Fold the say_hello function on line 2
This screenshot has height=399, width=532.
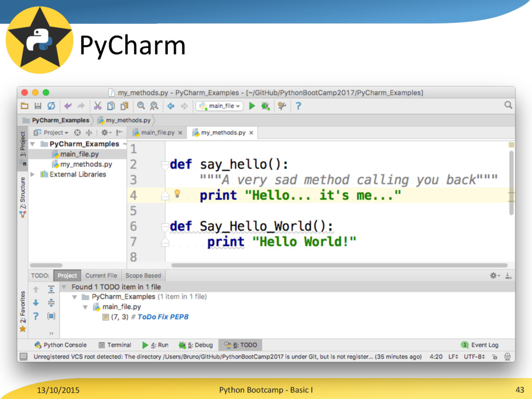tap(165, 165)
